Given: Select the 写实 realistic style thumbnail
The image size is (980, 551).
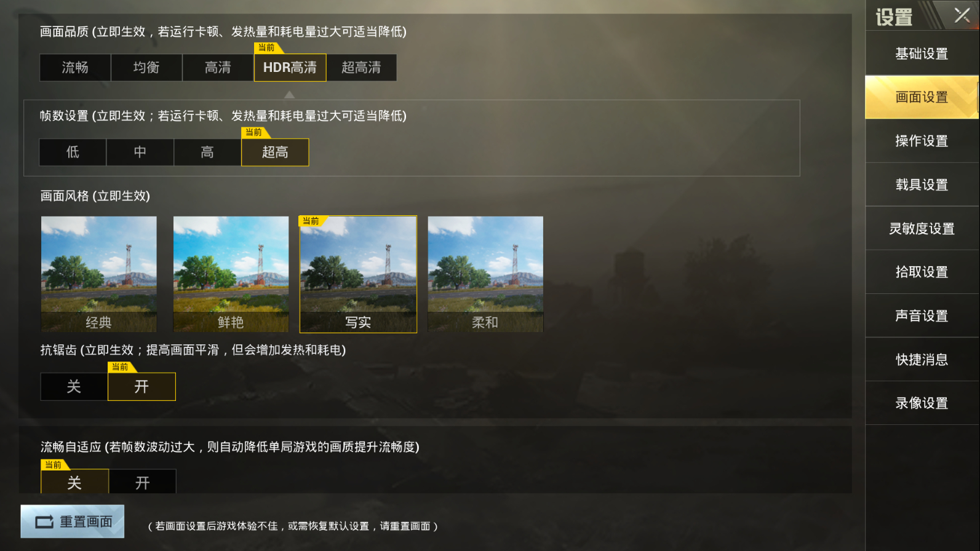Looking at the screenshot, I should pyautogui.click(x=358, y=274).
